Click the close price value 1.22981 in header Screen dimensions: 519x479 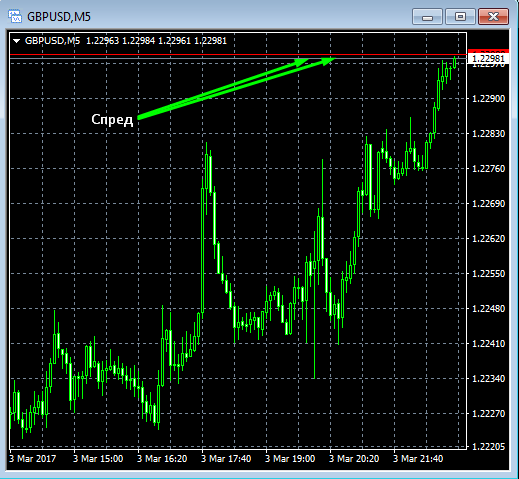tap(210, 41)
